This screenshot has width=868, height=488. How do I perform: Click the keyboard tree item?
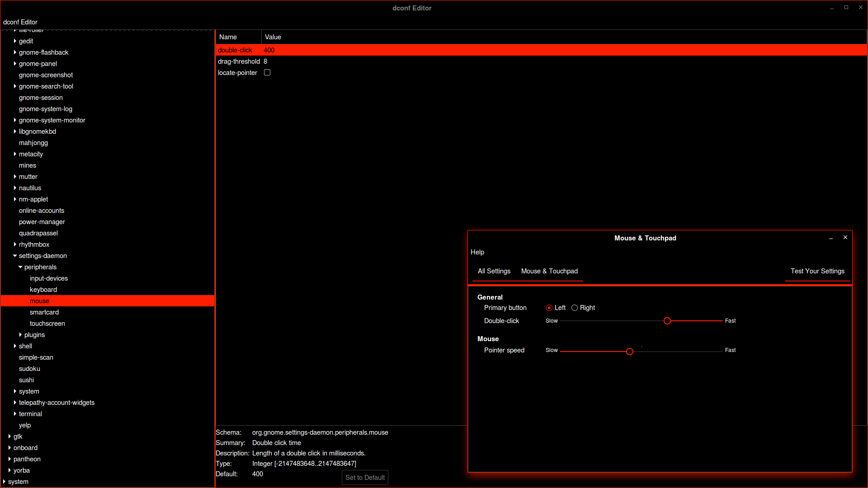43,289
